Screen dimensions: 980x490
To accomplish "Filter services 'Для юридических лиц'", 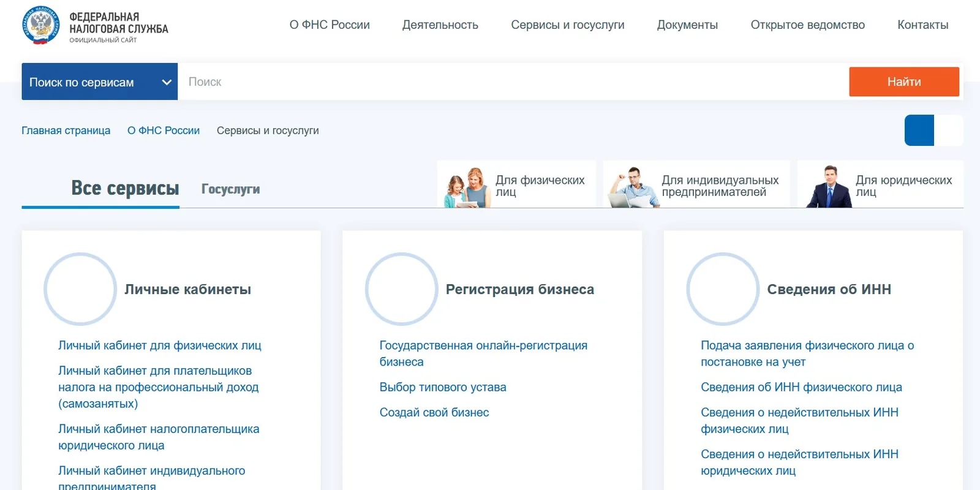I will pyautogui.click(x=880, y=185).
